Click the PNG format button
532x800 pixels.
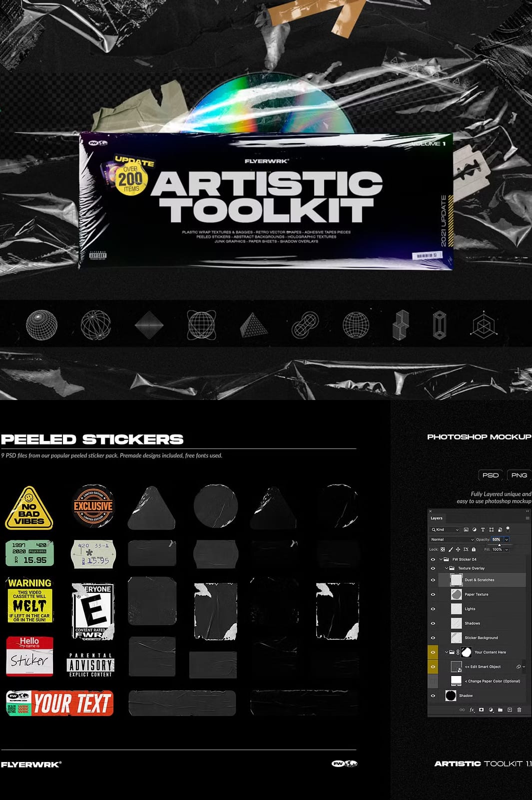519,475
